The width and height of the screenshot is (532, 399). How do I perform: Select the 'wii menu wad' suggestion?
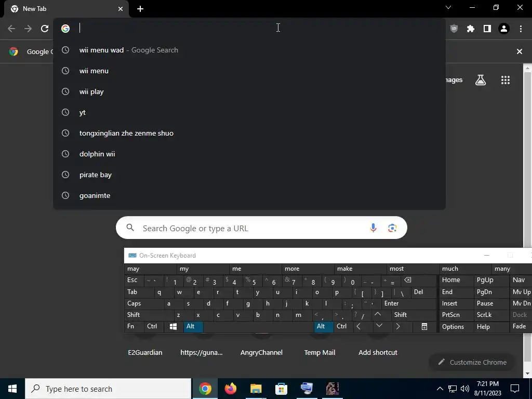(249, 50)
